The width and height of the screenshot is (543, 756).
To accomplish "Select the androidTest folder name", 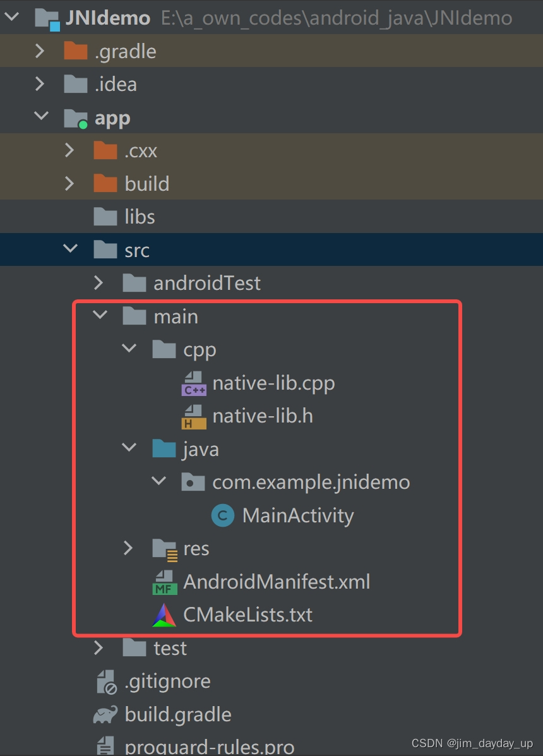I will pos(207,283).
